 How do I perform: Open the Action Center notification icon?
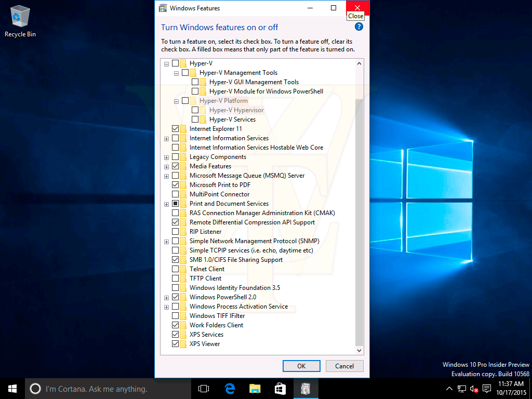click(487, 389)
